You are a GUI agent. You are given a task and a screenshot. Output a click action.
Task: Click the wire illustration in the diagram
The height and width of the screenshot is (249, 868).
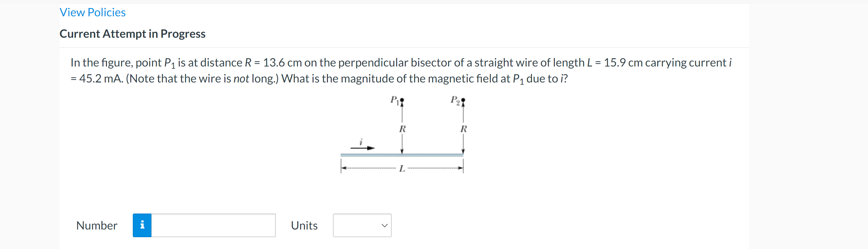coord(402,154)
